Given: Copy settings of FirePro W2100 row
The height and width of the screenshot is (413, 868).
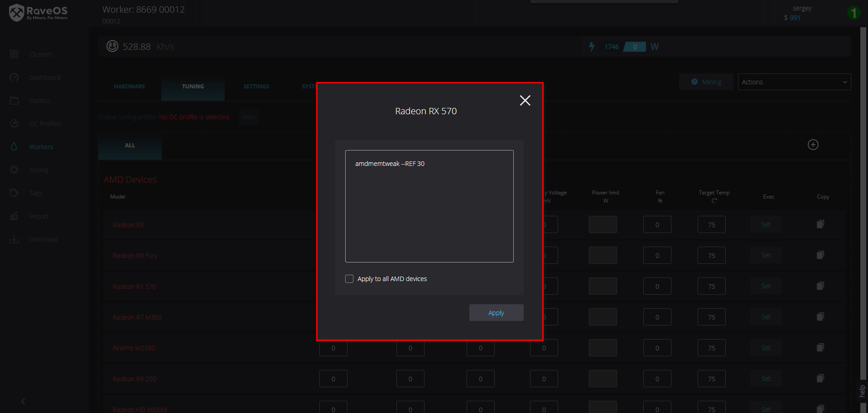Looking at the screenshot, I should tap(820, 348).
